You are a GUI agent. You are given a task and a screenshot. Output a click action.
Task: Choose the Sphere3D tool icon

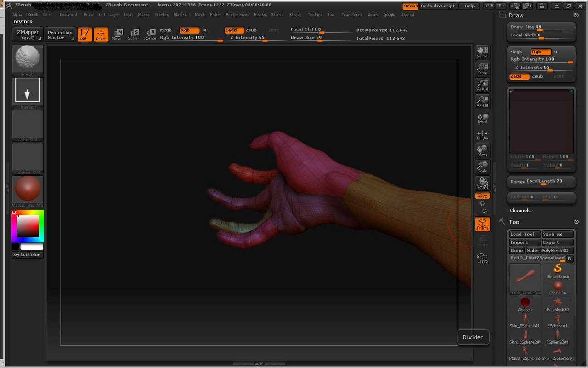pos(557,286)
